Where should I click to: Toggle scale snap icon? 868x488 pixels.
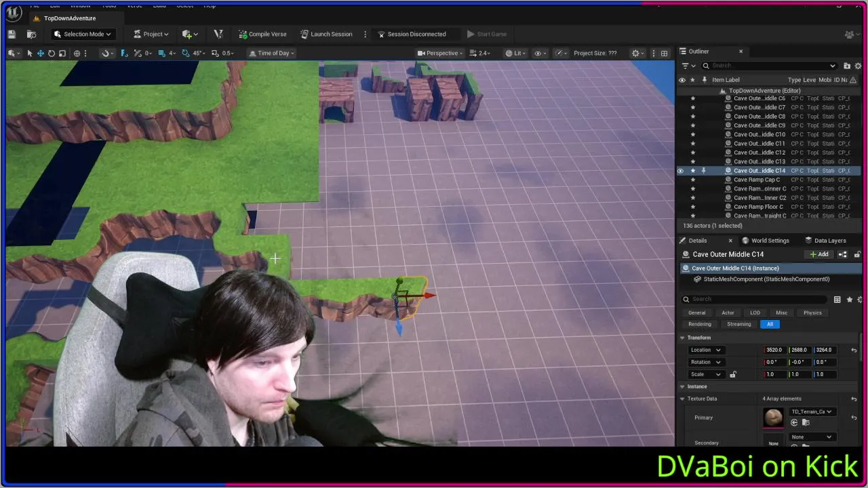click(215, 53)
